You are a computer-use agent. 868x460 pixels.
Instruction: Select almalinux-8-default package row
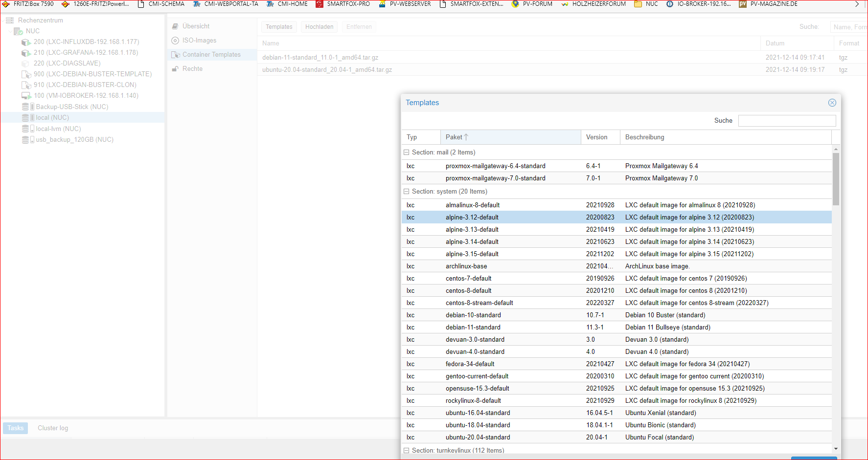[x=617, y=205]
